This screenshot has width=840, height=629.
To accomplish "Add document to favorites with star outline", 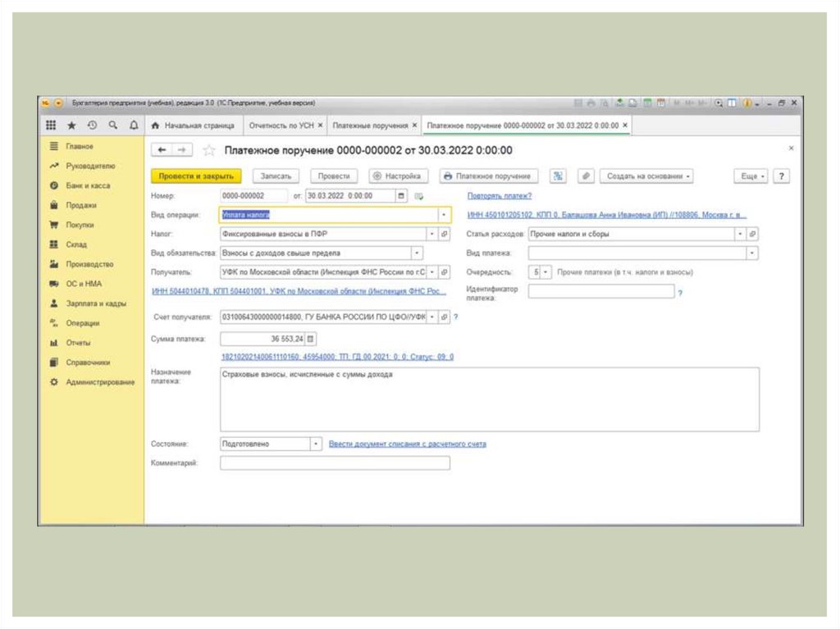I will 209,150.
